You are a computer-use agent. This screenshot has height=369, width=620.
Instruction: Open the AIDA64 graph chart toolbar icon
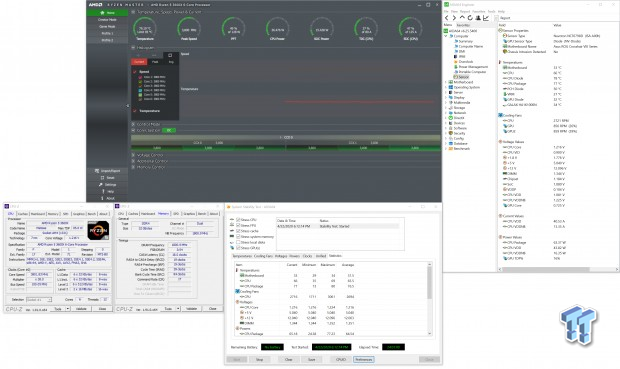pos(486,18)
